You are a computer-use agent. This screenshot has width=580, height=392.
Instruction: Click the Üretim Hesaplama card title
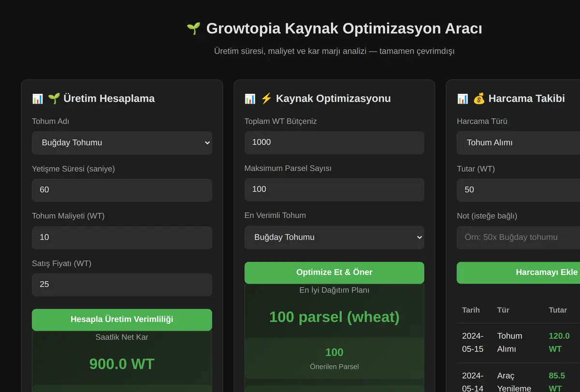click(109, 99)
